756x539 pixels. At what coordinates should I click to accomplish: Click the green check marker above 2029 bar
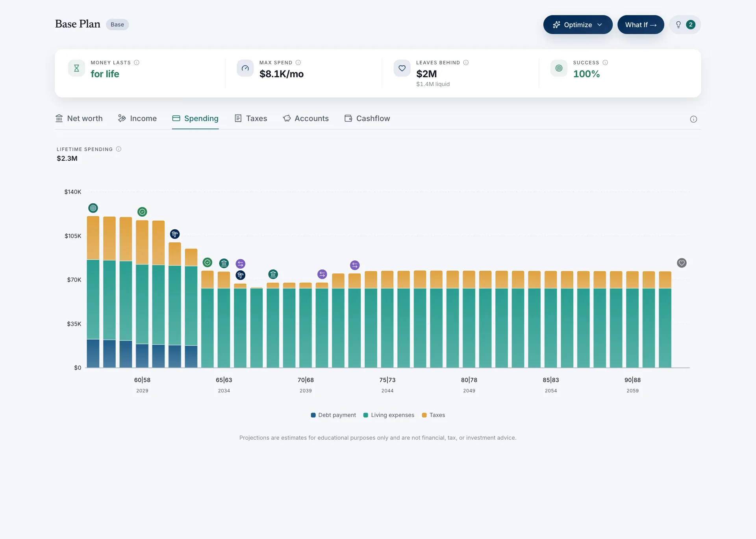click(142, 212)
